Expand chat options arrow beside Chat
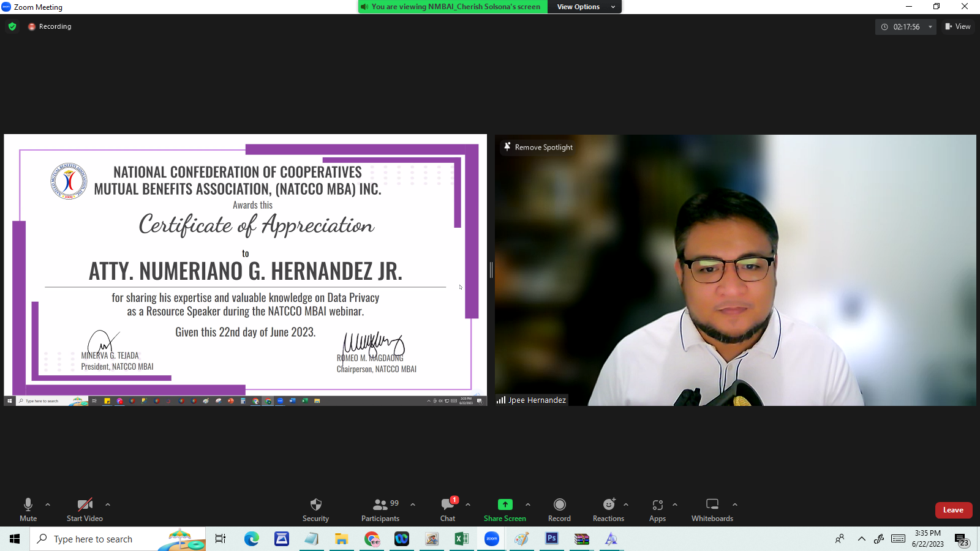The height and width of the screenshot is (551, 980). click(x=468, y=504)
